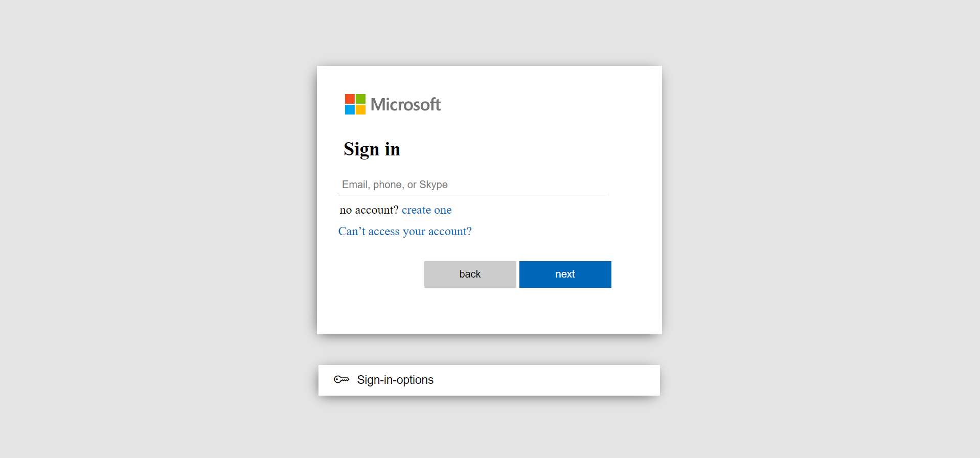Click the underline beneath the email field

tap(472, 195)
